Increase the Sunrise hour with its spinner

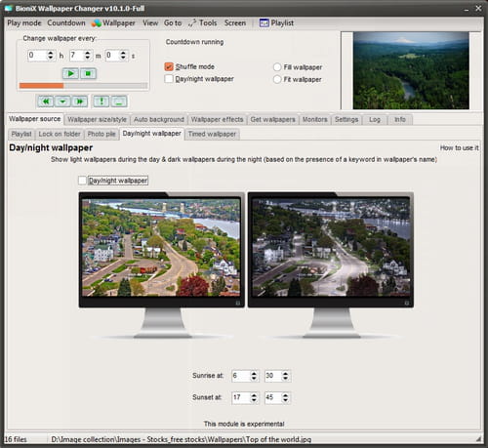pyautogui.click(x=254, y=373)
